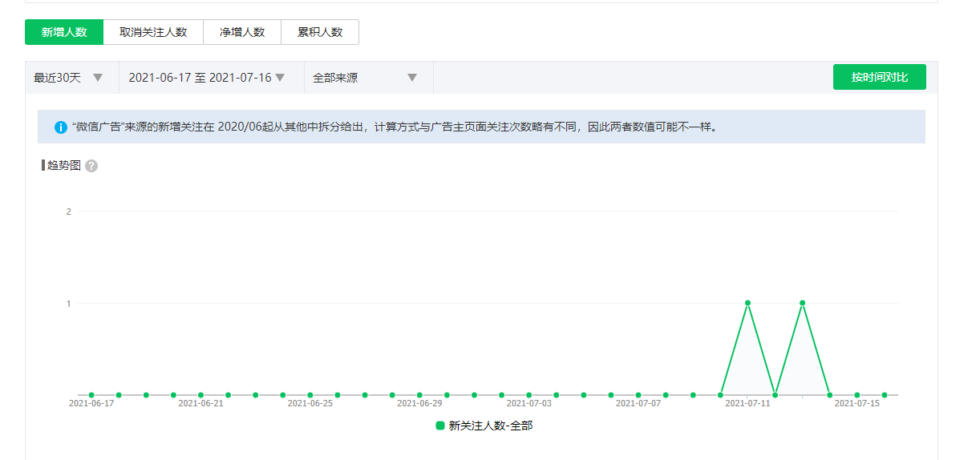Image resolution: width=980 pixels, height=460 pixels.
Task: Click the data point at 2021-07-07
Action: pyautogui.click(x=638, y=395)
